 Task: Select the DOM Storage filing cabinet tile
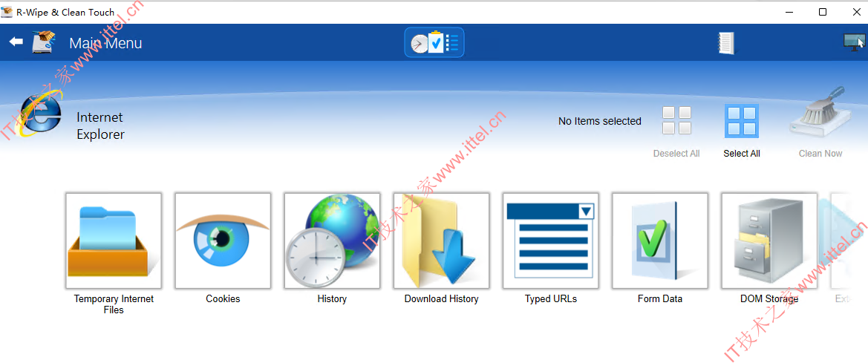tap(769, 241)
